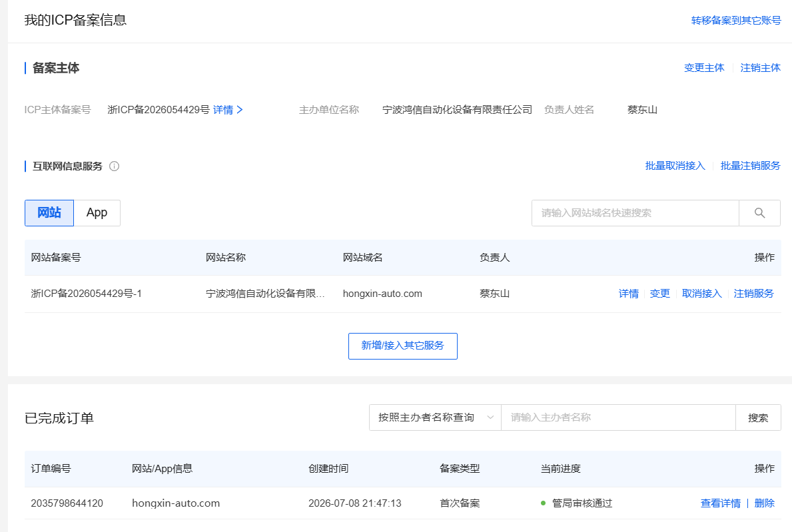Click 批量取消接入 link
792x532 pixels.
click(x=675, y=166)
